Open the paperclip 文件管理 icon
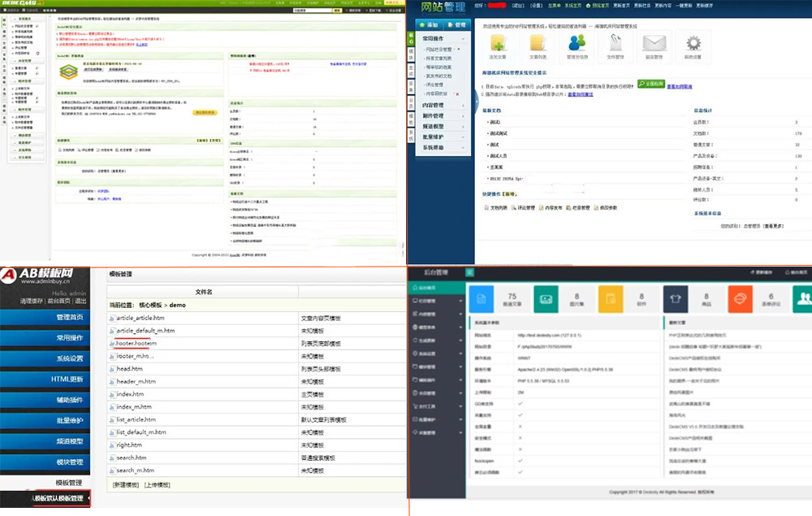The height and width of the screenshot is (516, 812). click(616, 43)
